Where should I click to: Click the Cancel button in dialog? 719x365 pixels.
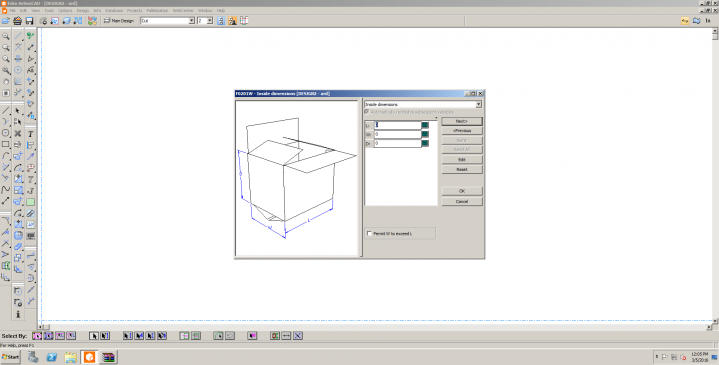[x=462, y=201]
